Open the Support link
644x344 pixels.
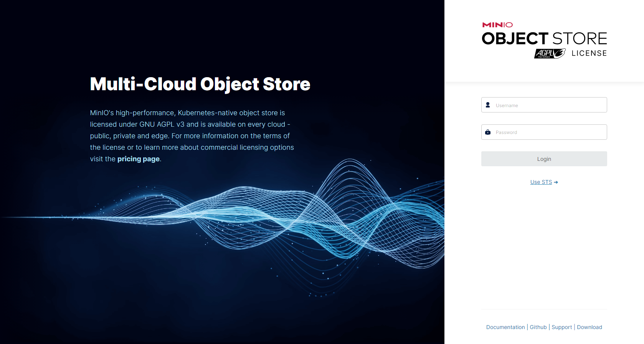tap(562, 327)
